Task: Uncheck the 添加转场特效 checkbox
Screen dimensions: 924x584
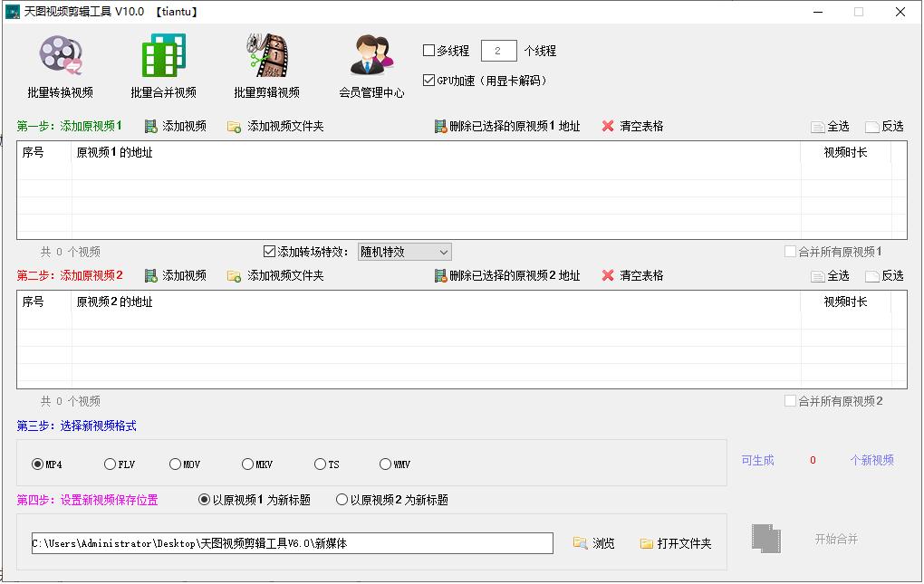Action: (269, 252)
